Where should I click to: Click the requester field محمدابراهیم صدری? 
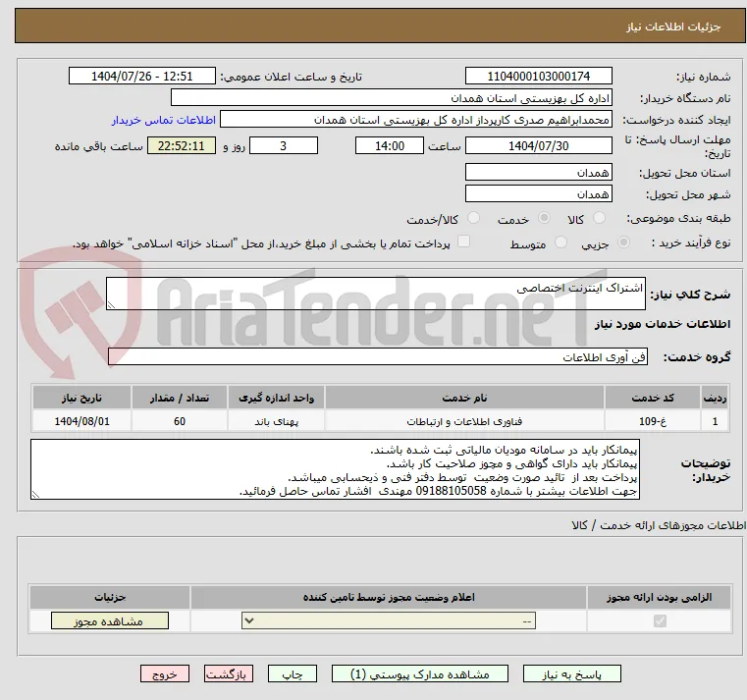[x=415, y=120]
